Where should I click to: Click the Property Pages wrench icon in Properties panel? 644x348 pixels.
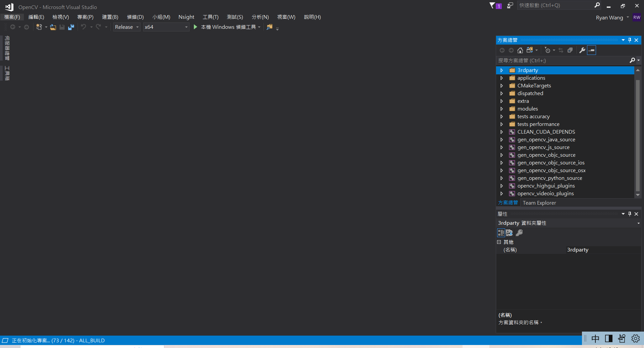coord(519,233)
